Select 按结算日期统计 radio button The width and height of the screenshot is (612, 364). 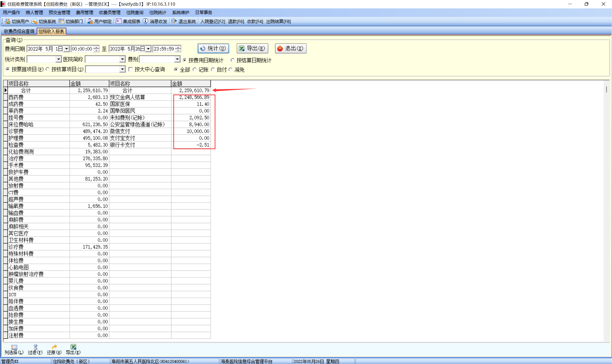(232, 60)
